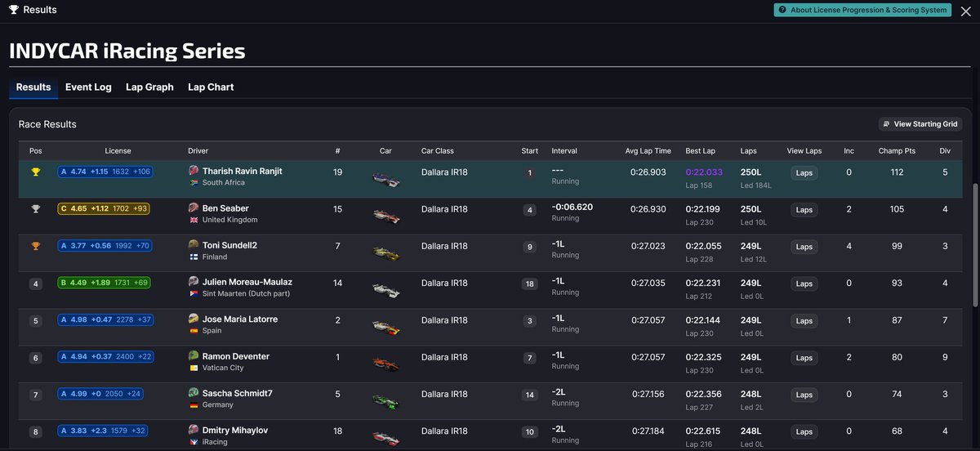The image size is (980, 451).
Task: Click purple best lap time 0:22.033
Action: click(705, 172)
